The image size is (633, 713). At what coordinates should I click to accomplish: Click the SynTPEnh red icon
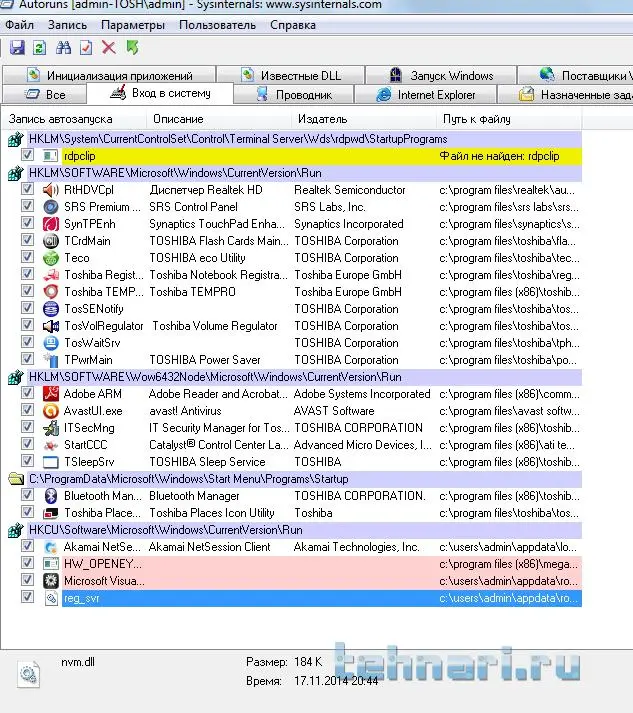tap(50, 224)
